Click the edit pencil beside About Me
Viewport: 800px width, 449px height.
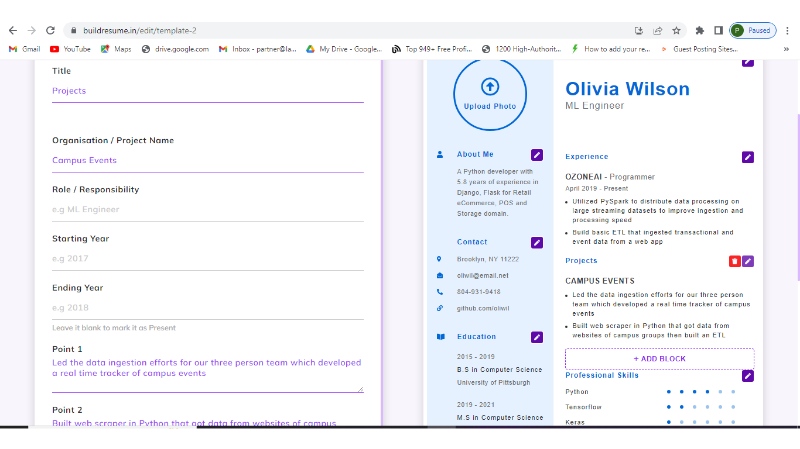coord(537,155)
